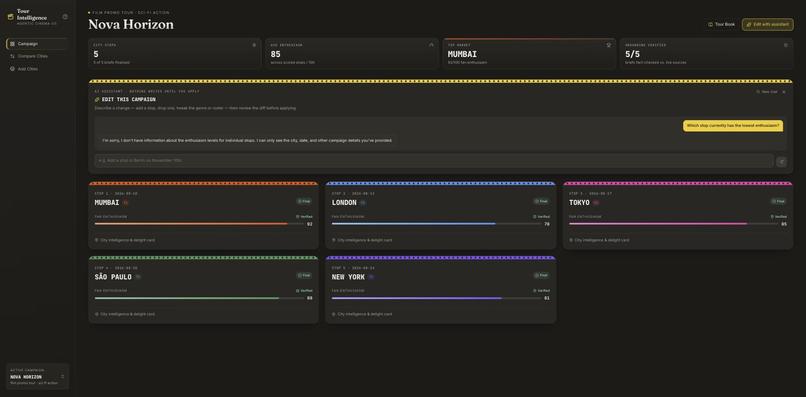Click Mumbai's fan enthusiasm progress bar

pyautogui.click(x=199, y=224)
